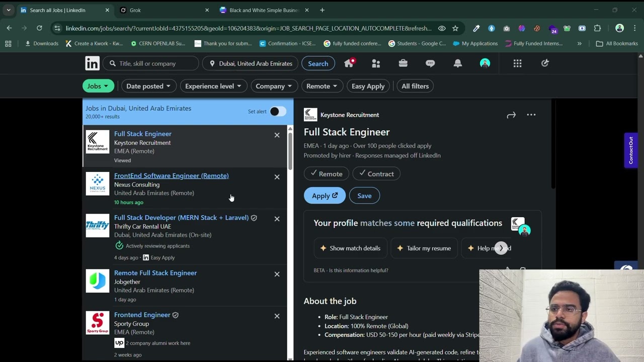Open the LinkedIn home logo
This screenshot has height=362, width=644.
[x=92, y=63]
